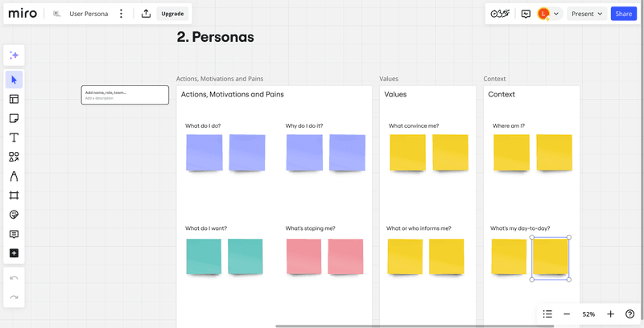The image size is (644, 328).
Task: Open the Shapes and lines tool
Action: pos(14,157)
